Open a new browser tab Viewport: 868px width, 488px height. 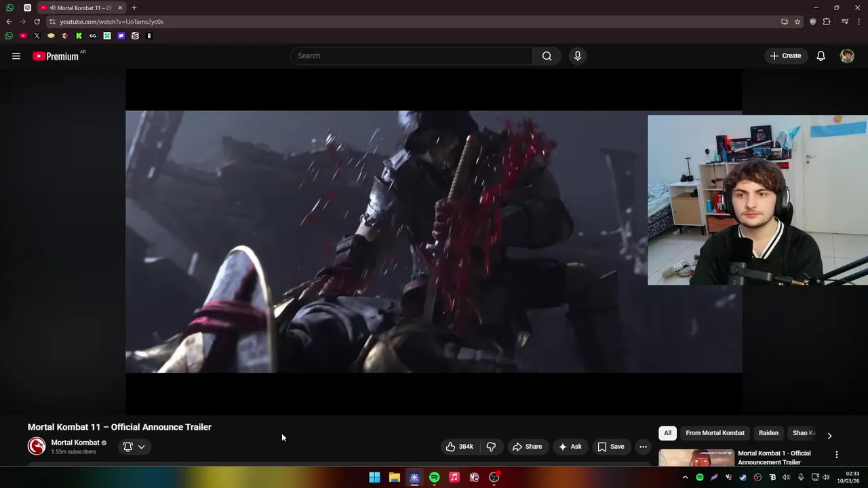(134, 8)
